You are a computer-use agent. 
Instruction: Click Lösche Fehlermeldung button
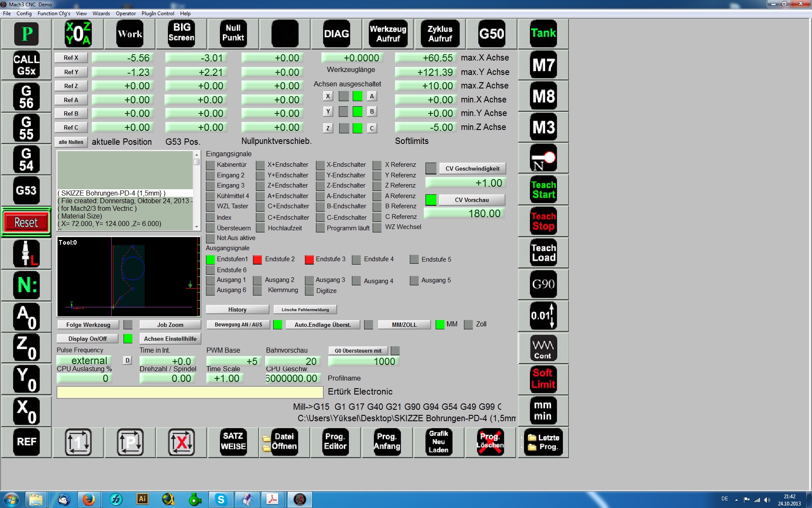305,309
